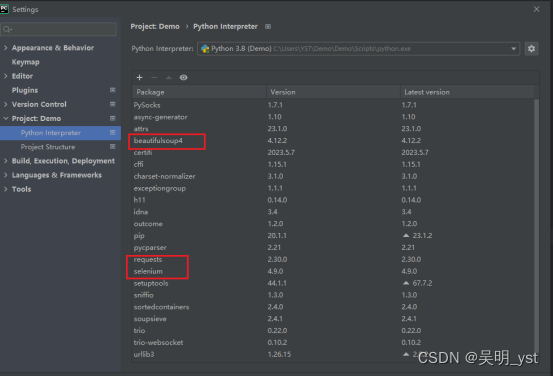Select the outcome package row
The height and width of the screenshot is (376, 554).
point(333,224)
